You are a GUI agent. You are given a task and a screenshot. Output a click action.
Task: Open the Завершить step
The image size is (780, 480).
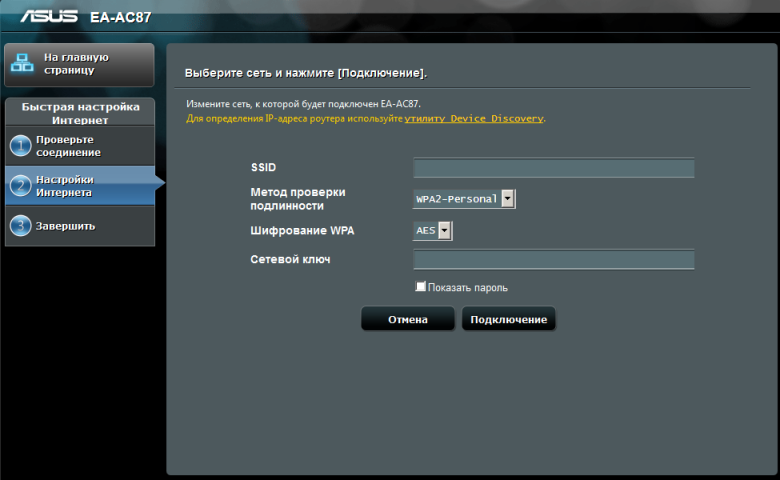click(80, 226)
